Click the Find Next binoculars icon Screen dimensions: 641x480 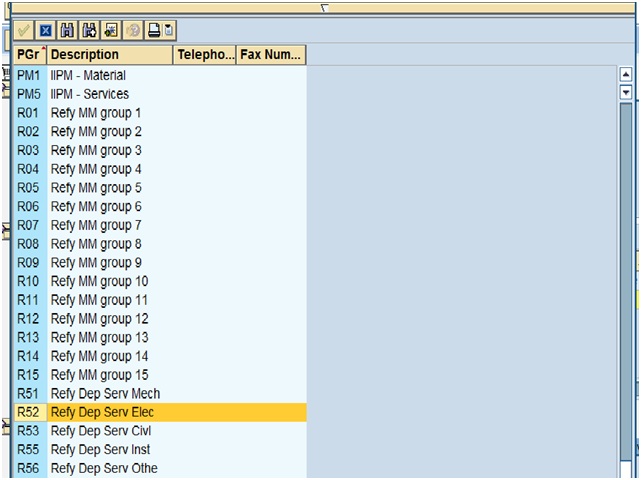[x=89, y=31]
